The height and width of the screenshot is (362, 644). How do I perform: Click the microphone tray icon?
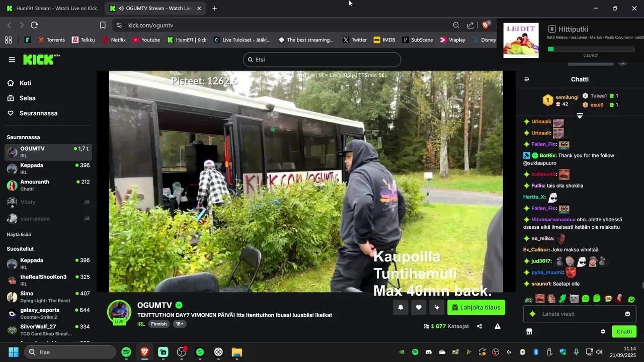click(576, 352)
